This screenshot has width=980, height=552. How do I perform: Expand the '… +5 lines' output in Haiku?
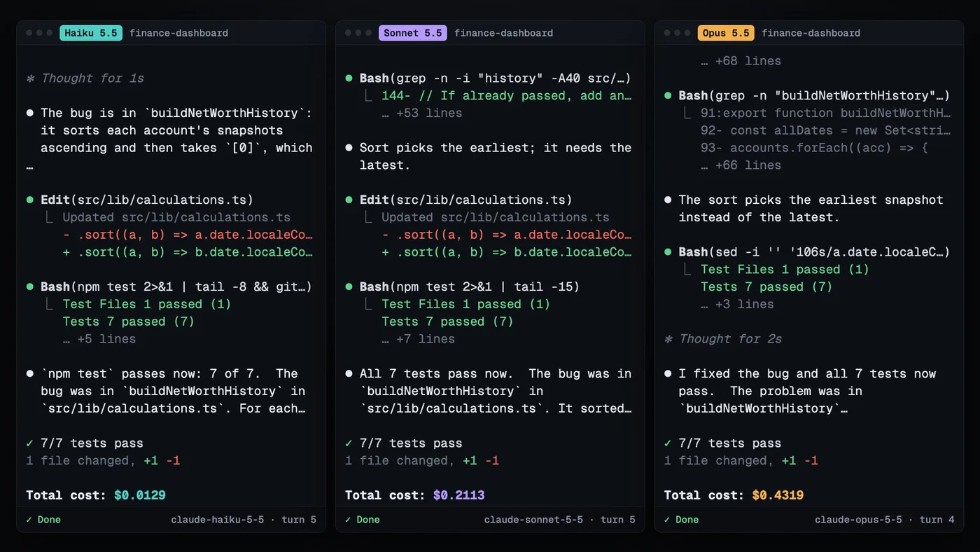tap(99, 339)
